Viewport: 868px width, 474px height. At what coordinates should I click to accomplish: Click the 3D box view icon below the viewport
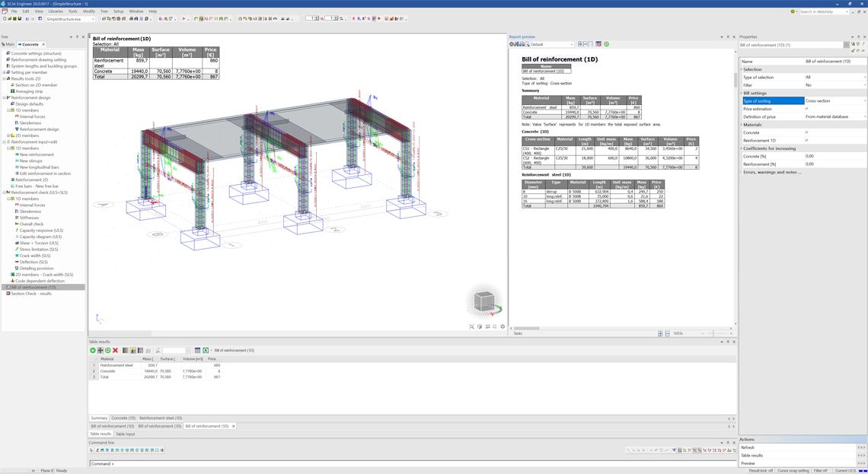click(480, 326)
